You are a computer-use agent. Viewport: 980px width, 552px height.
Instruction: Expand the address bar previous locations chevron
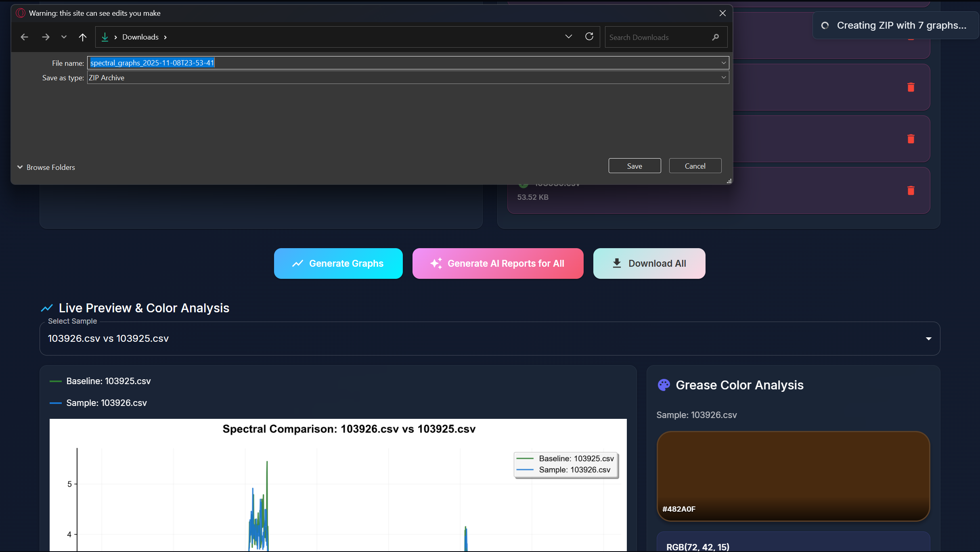(568, 37)
